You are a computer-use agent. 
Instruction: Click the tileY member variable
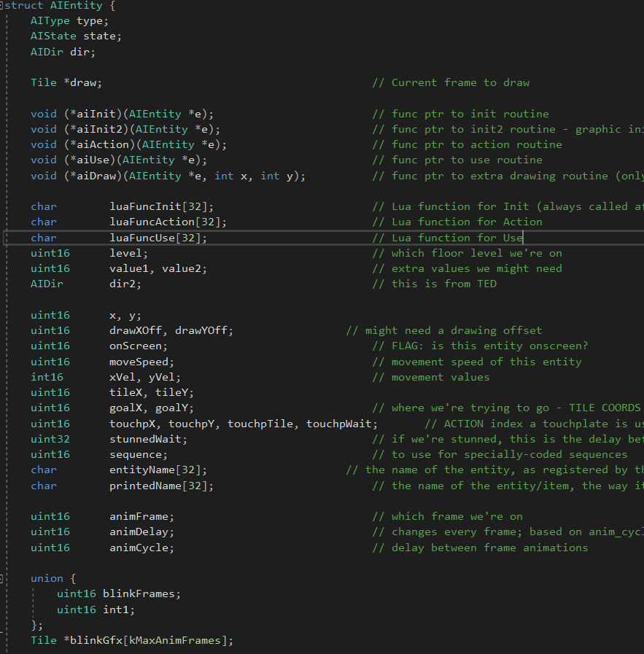171,393
